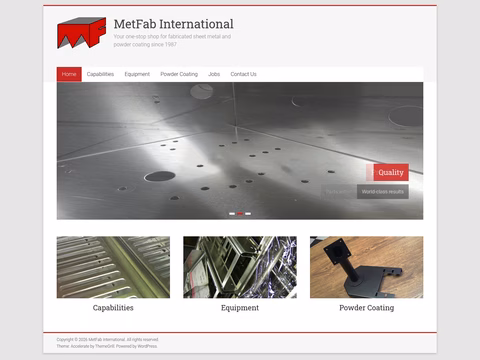The image size is (480, 360).
Task: Select the red active slider pager dot
Action: click(240, 214)
